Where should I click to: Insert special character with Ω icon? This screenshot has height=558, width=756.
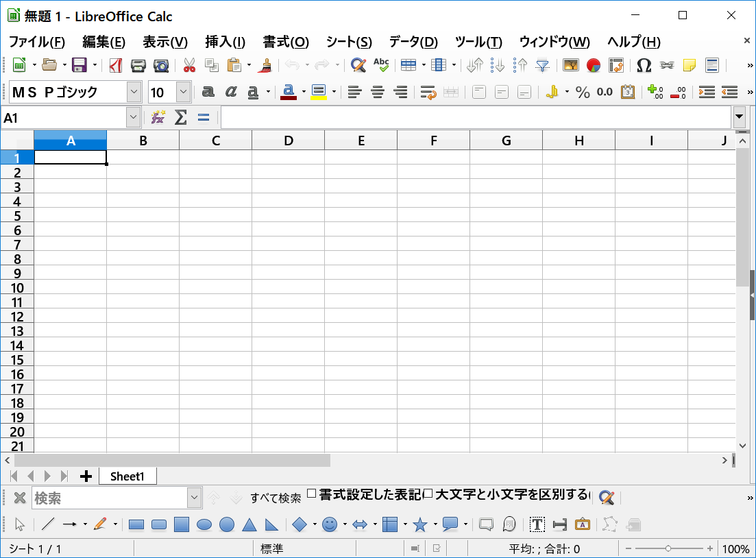point(644,65)
